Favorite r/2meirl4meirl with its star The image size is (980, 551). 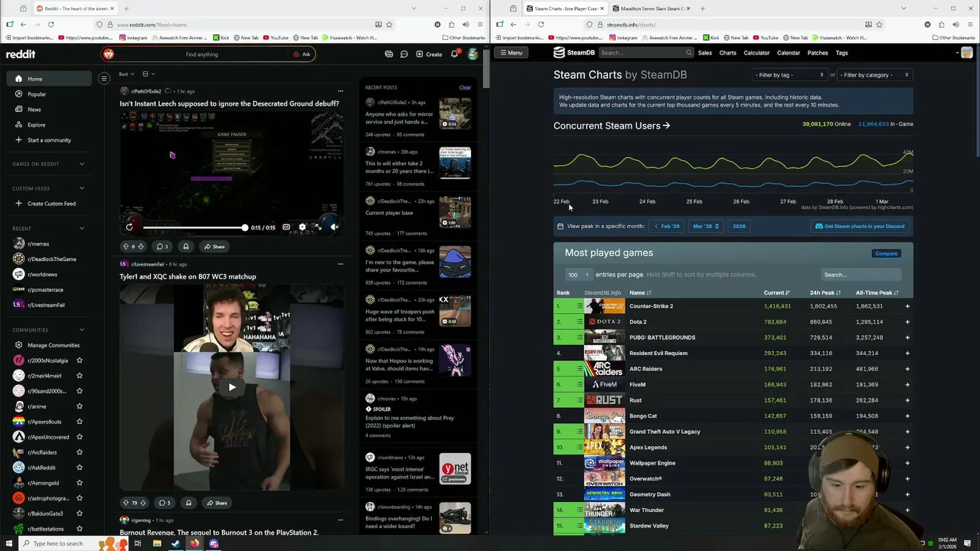pyautogui.click(x=80, y=376)
